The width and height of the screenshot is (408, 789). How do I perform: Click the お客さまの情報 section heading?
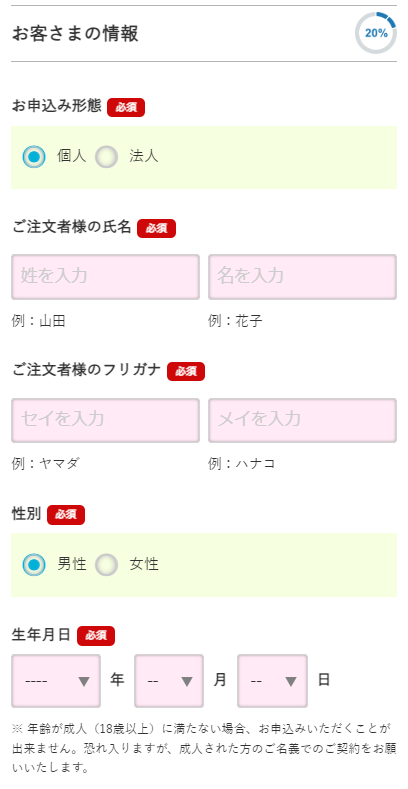(x=75, y=34)
